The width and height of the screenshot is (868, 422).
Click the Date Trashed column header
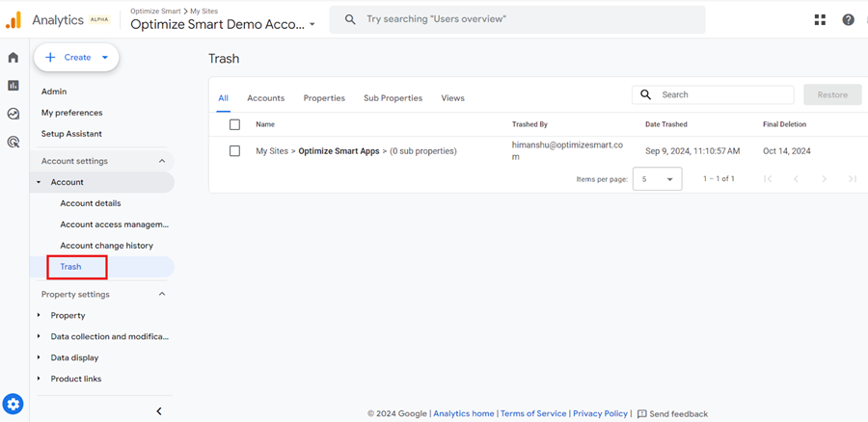pyautogui.click(x=666, y=124)
